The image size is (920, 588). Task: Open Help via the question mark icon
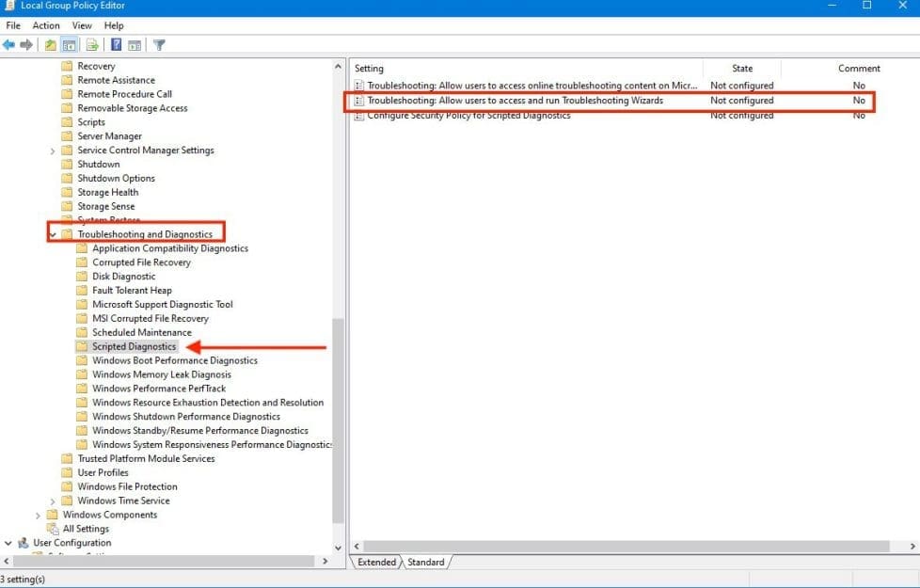pos(116,44)
